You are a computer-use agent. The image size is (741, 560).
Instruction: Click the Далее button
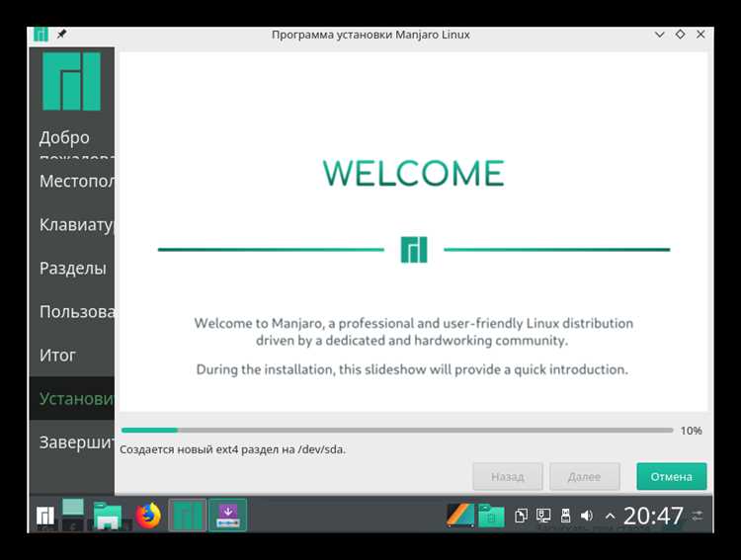tap(585, 476)
